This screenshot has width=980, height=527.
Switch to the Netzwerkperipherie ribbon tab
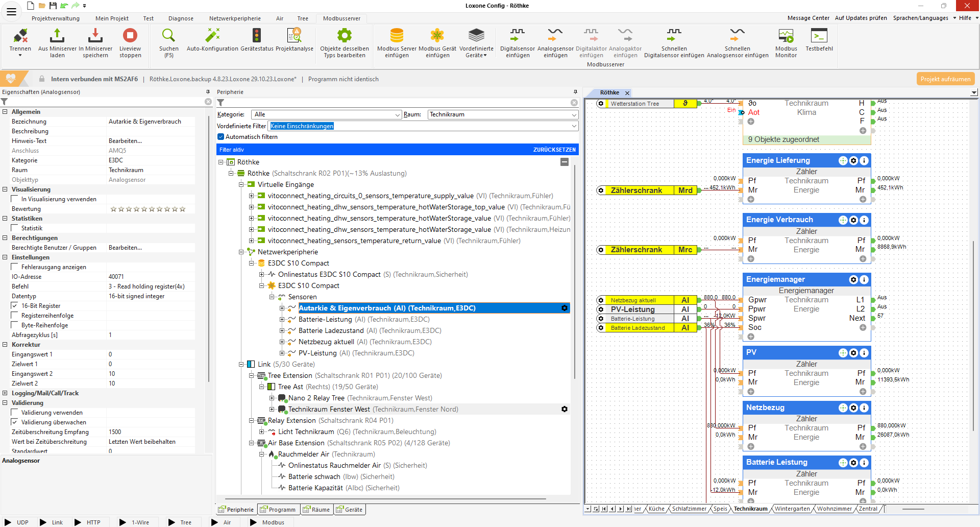(x=235, y=18)
